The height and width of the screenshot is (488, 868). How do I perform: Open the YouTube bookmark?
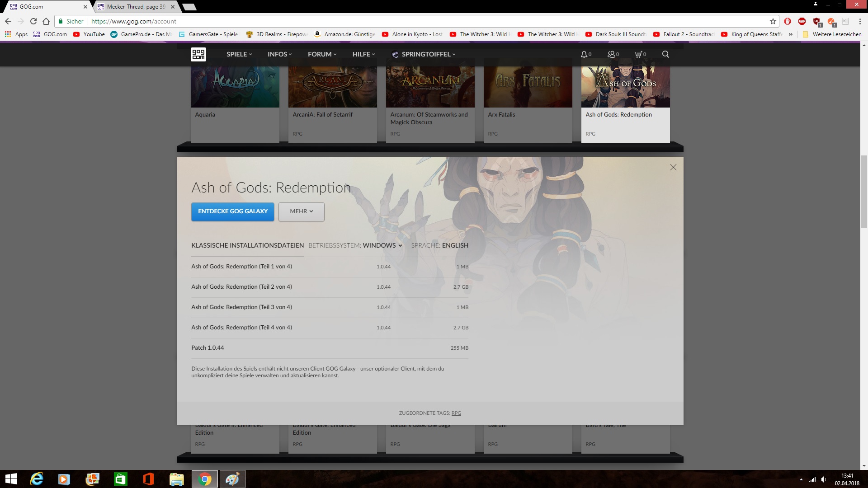tap(89, 34)
